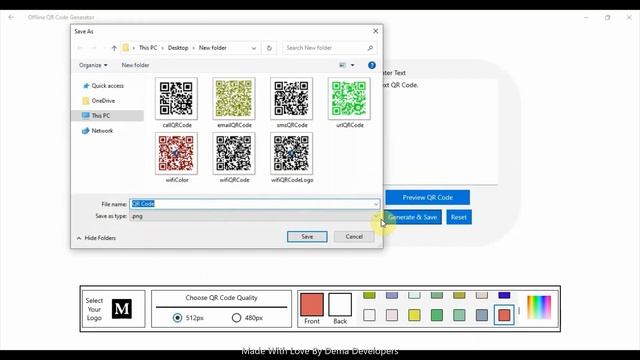640x360 pixels.
Task: Reset the QR code form
Action: [459, 217]
